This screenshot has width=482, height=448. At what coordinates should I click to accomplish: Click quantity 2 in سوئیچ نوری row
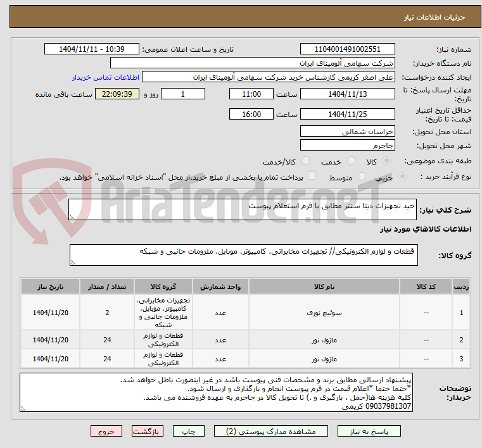[107, 313]
